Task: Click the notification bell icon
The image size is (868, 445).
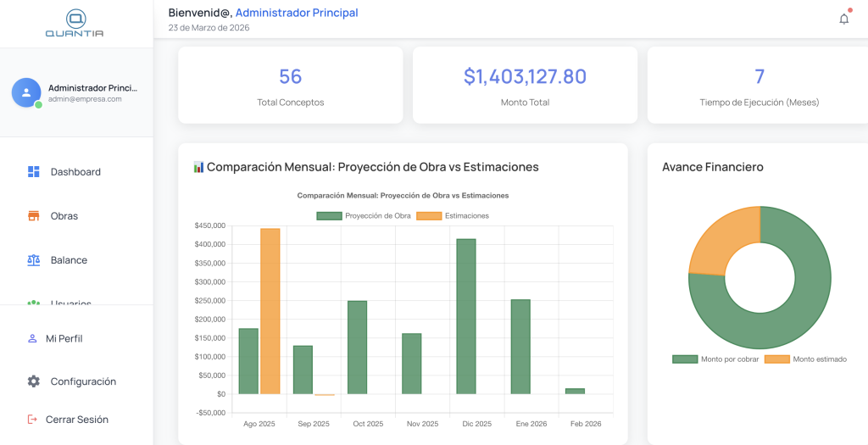Action: 843,19
